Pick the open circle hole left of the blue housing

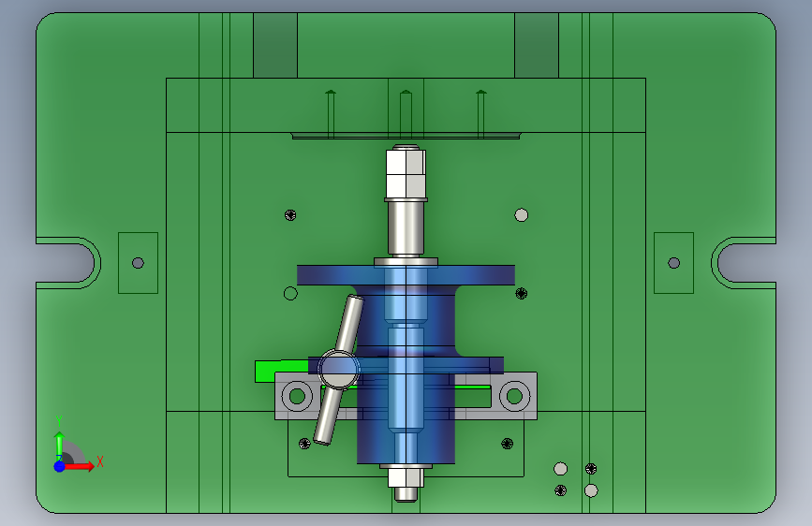pyautogui.click(x=290, y=294)
